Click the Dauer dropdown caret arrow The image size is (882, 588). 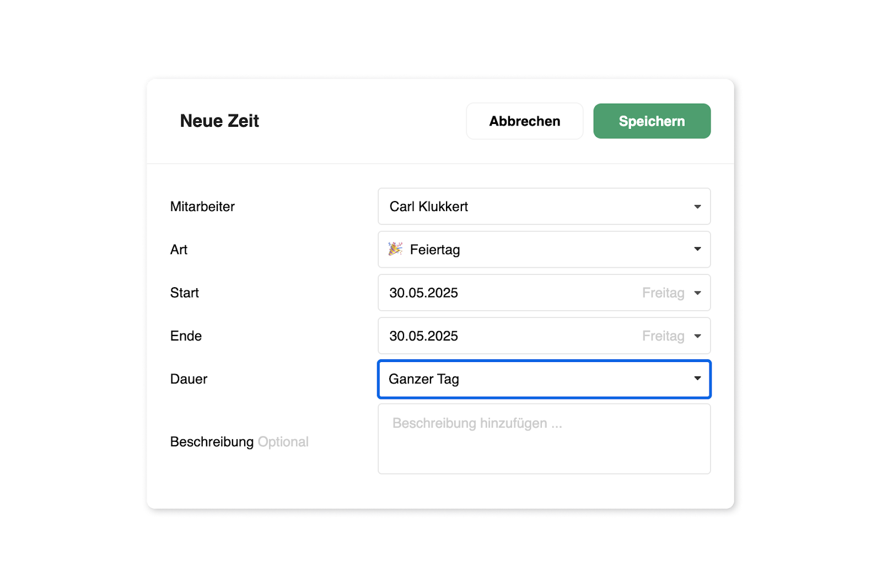697,378
